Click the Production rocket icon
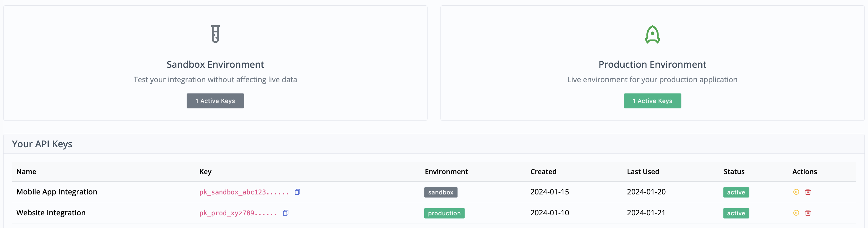 [x=652, y=34]
